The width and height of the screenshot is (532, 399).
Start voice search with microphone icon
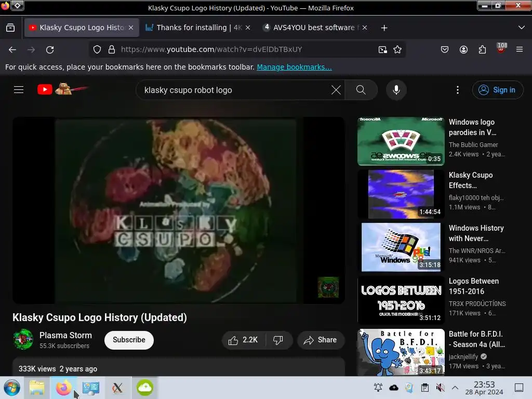(396, 90)
